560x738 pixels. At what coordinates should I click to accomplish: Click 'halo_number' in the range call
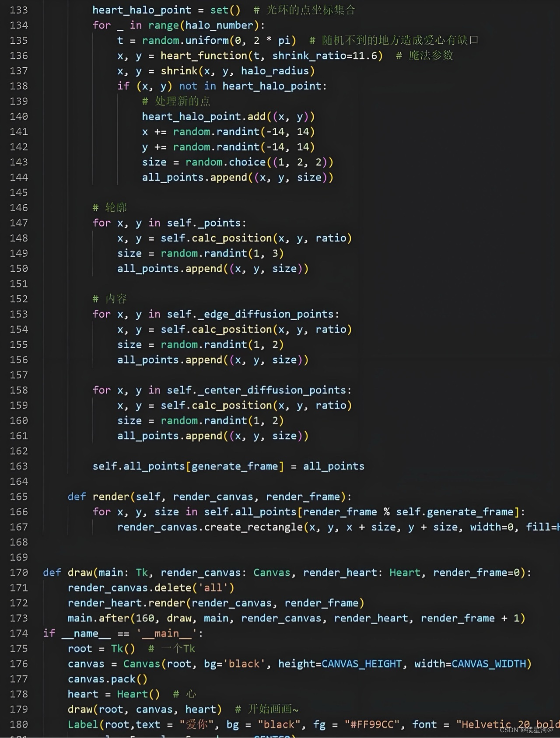point(219,25)
